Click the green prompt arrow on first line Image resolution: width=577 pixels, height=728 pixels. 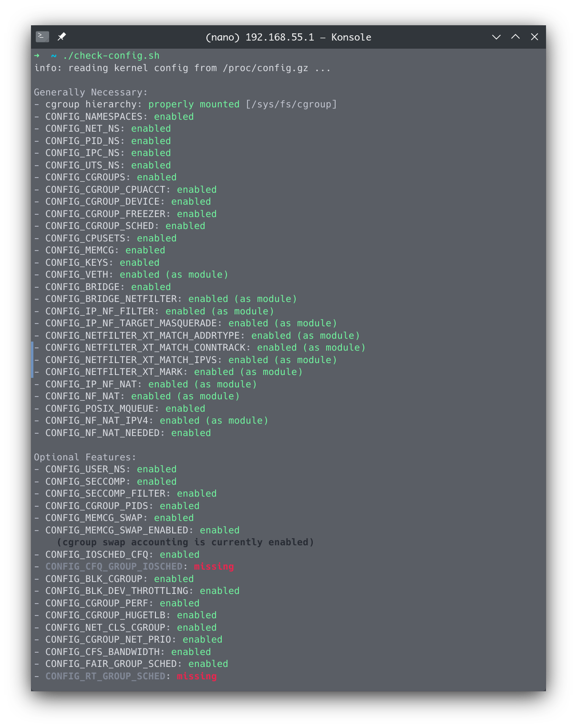pyautogui.click(x=37, y=56)
